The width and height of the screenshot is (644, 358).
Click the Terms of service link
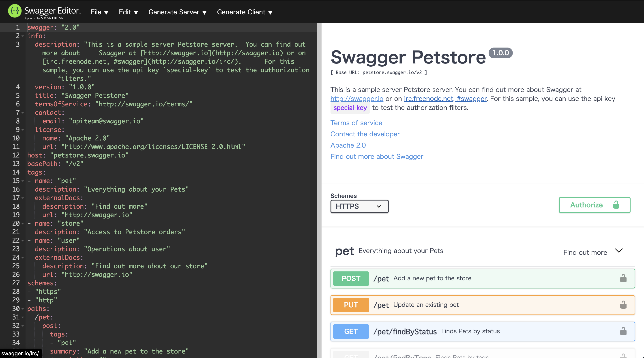[x=356, y=123]
